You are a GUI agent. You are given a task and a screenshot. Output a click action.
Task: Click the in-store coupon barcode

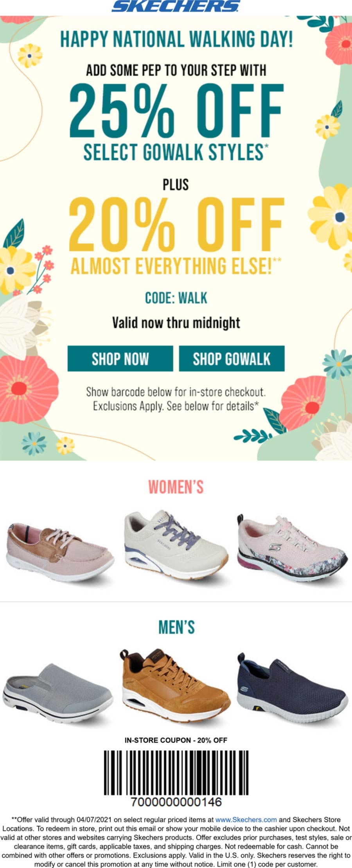pyautogui.click(x=176, y=773)
